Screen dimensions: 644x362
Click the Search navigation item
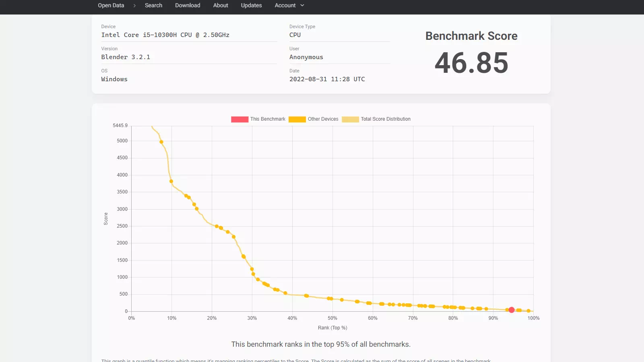click(153, 5)
